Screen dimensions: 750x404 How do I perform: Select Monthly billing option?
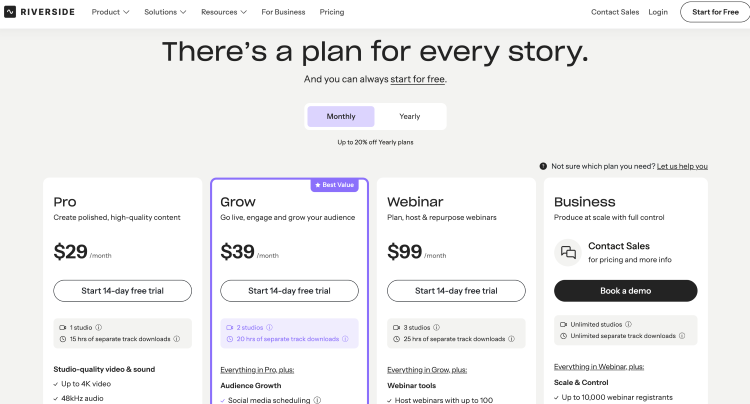341,116
